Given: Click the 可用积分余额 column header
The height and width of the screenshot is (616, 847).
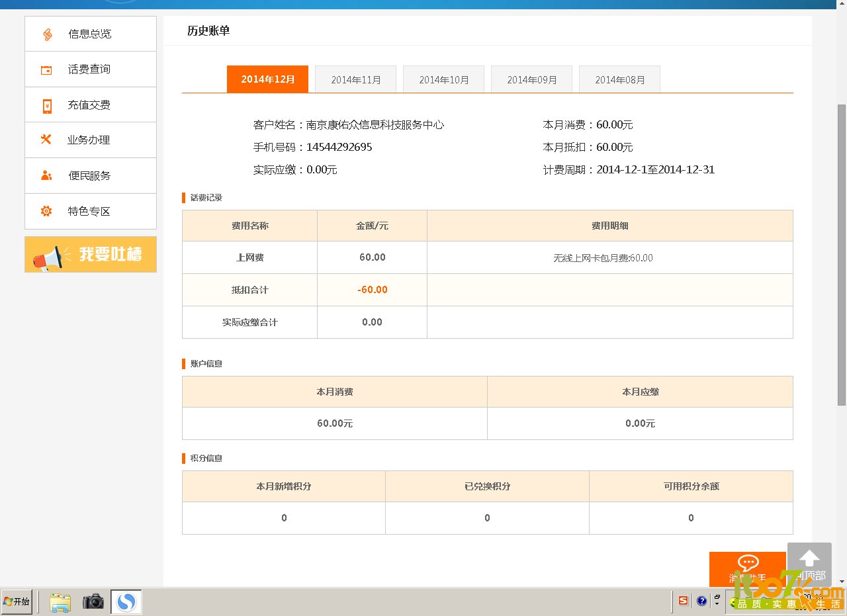Looking at the screenshot, I should (x=691, y=486).
